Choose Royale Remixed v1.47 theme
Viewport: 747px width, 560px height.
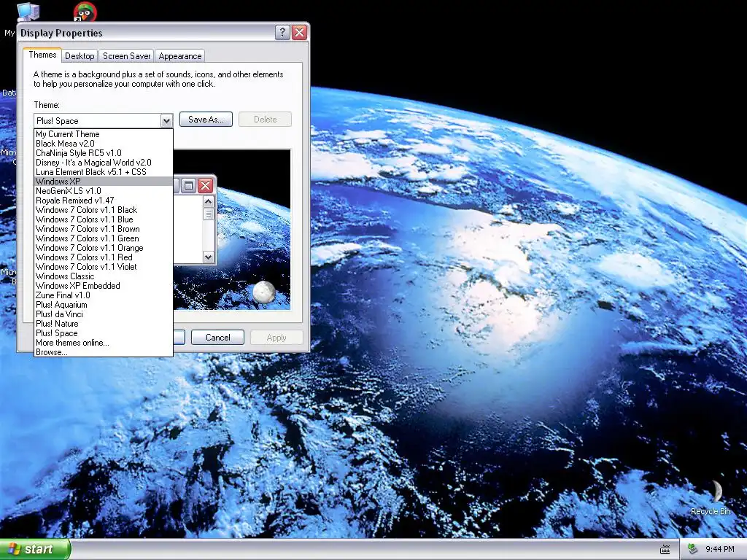pyautogui.click(x=104, y=201)
